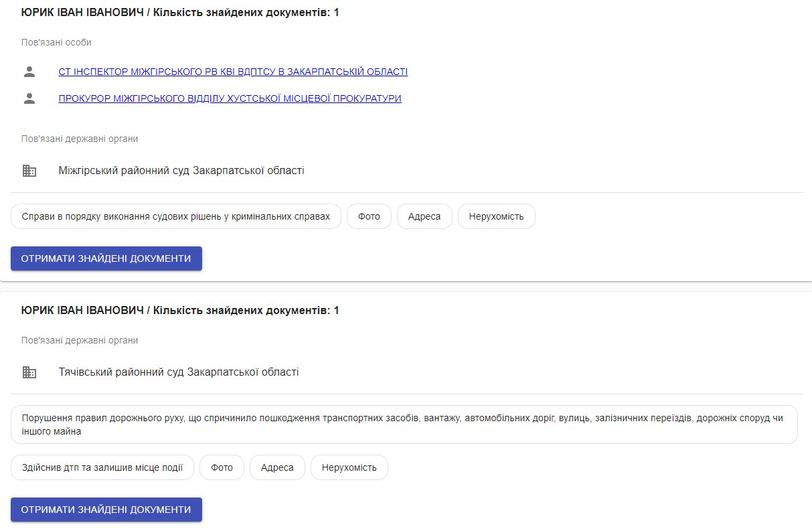This screenshot has height=529, width=812.
Task: Click Фото chip in the Міжгірський court card
Action: coord(369,216)
